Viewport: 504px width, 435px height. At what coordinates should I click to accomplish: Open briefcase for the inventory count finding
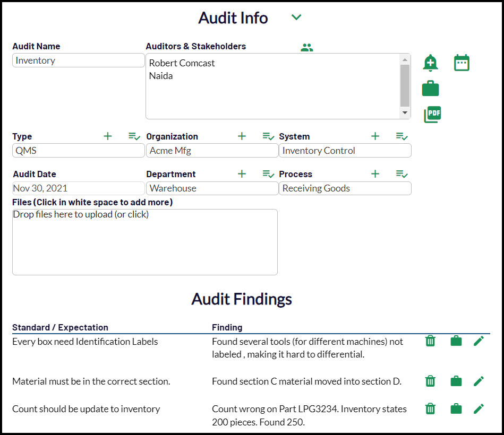point(456,408)
